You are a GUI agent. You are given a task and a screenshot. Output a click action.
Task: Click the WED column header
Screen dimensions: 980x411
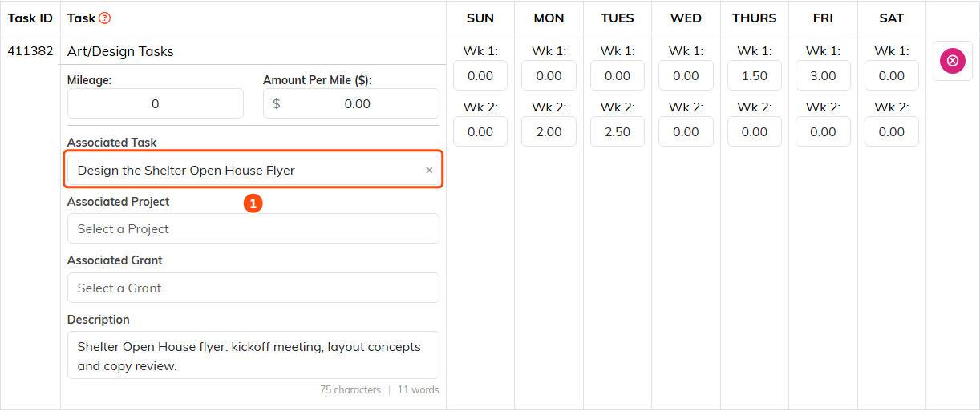pyautogui.click(x=686, y=18)
